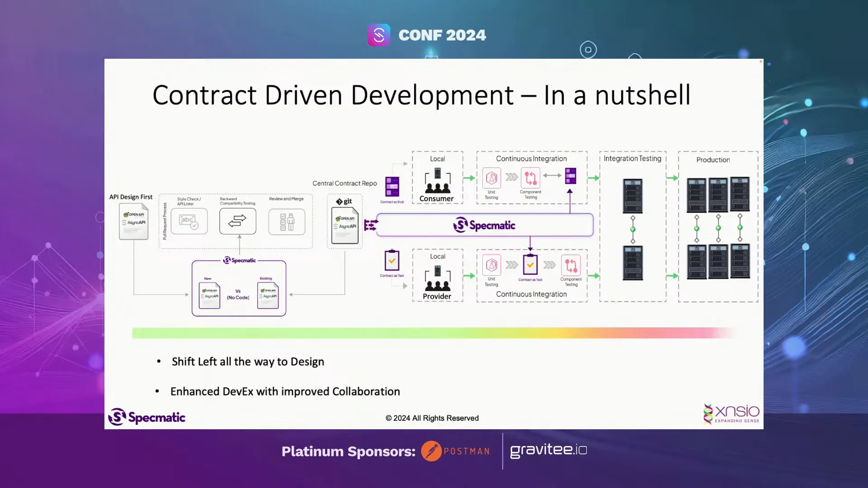
Task: Click the Existing spec document icon
Action: pos(268,295)
